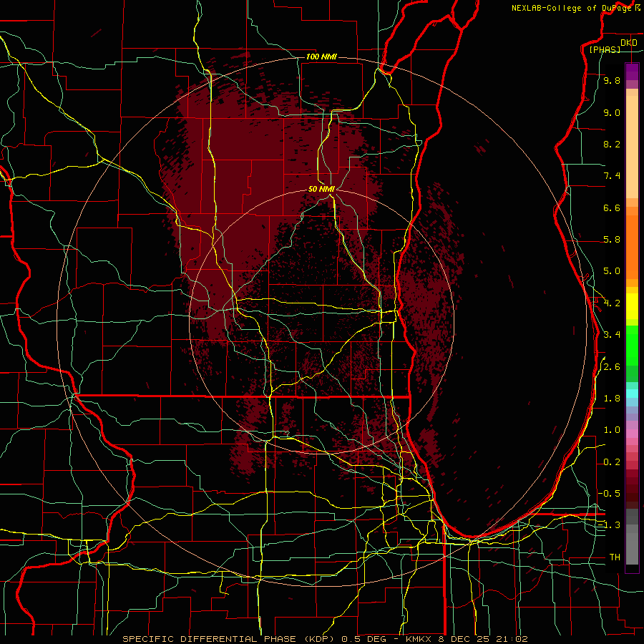Click the 9.8 legend value

point(612,81)
